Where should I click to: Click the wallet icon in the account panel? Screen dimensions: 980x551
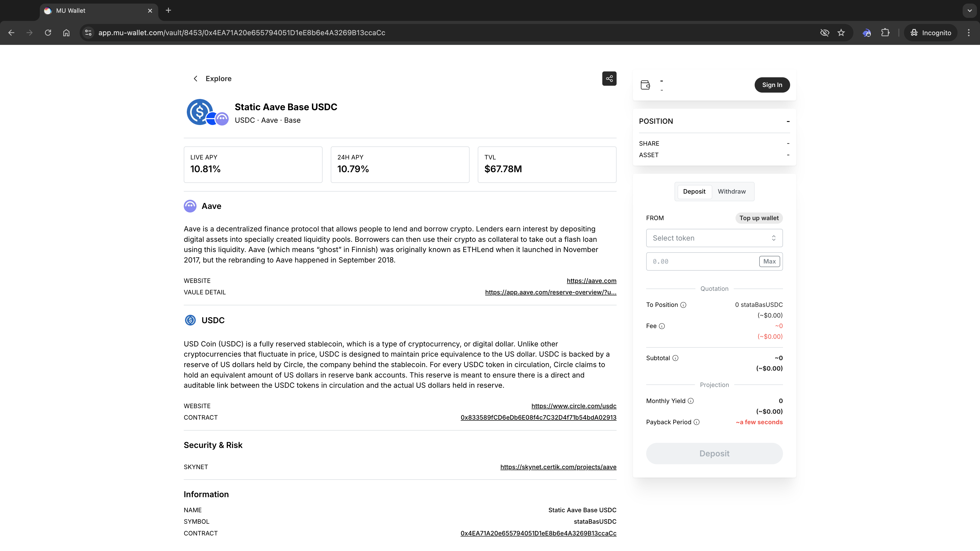pos(645,85)
